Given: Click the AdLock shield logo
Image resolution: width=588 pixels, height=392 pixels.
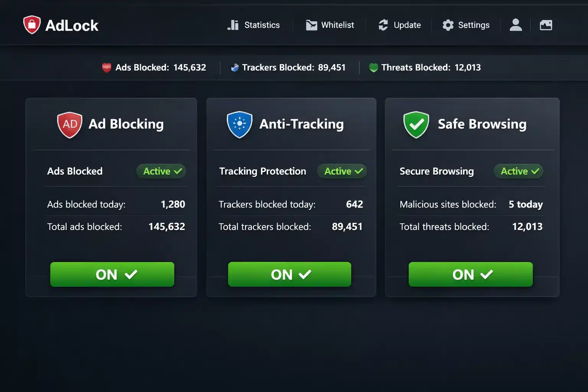Looking at the screenshot, I should (x=32, y=24).
